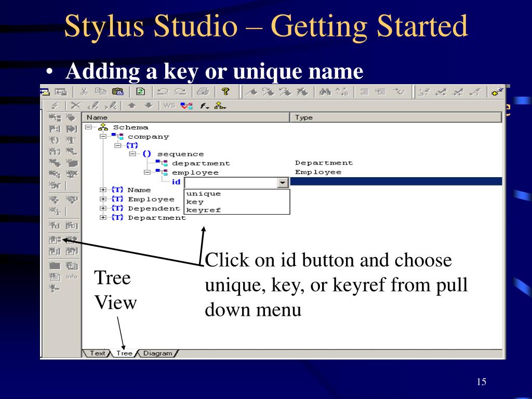Open the id constraint combo box arrow
This screenshot has height=399, width=532.
[x=282, y=183]
